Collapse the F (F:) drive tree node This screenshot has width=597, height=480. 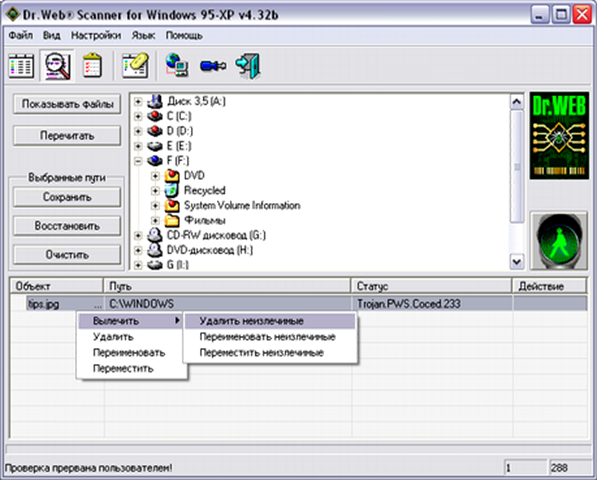pos(138,161)
